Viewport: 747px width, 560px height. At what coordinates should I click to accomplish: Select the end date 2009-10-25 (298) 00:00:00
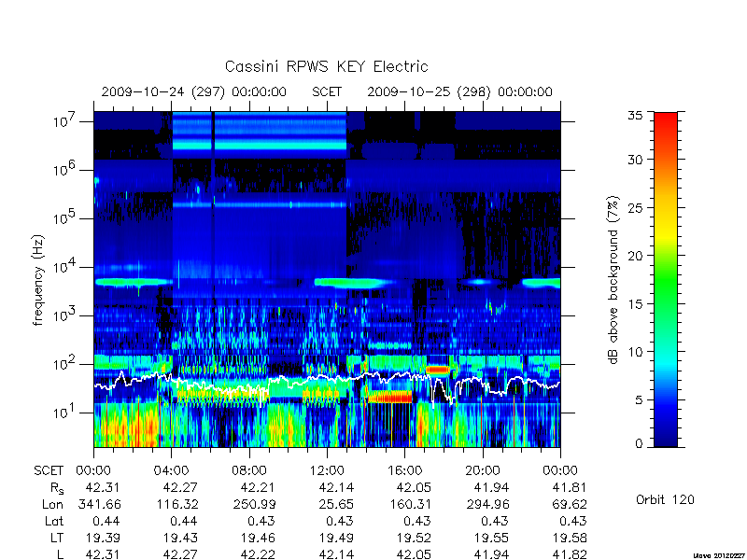pos(459,91)
